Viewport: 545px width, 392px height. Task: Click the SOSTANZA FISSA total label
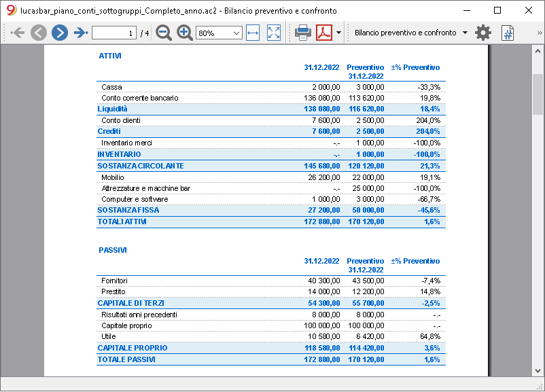[128, 210]
